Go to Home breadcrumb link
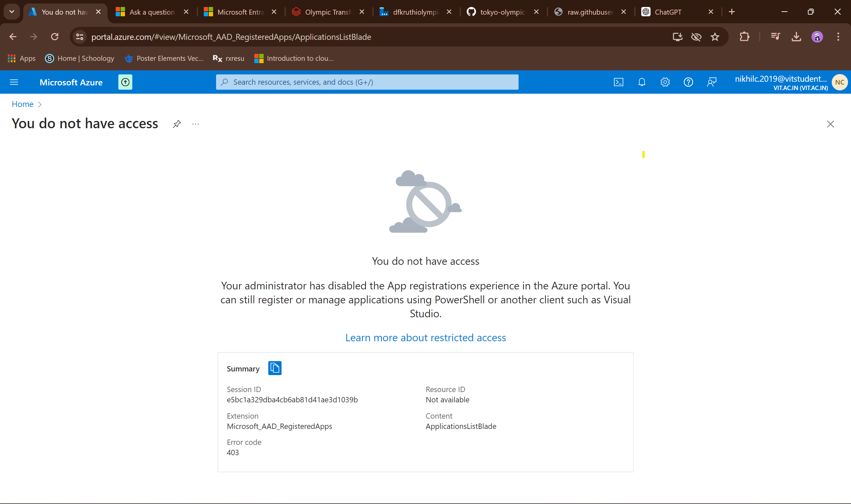This screenshot has height=504, width=851. [x=22, y=104]
